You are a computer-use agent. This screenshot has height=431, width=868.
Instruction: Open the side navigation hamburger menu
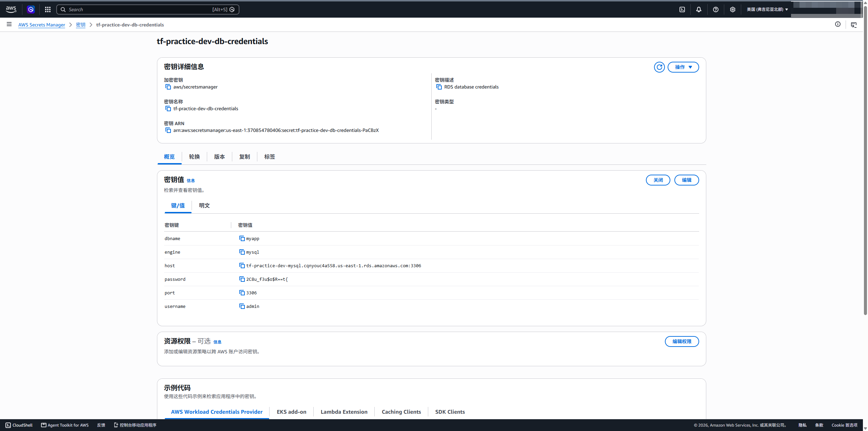pyautogui.click(x=9, y=24)
